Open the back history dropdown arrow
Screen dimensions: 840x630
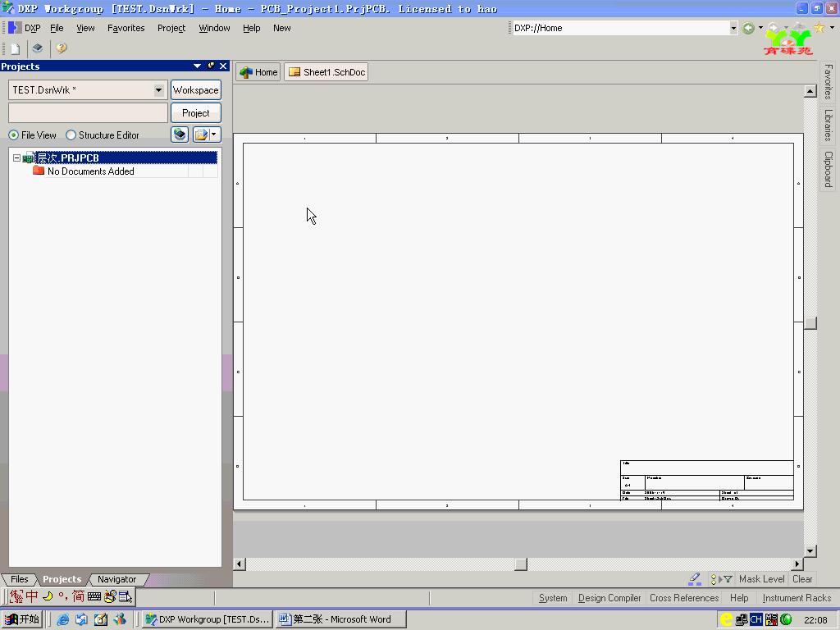[760, 28]
